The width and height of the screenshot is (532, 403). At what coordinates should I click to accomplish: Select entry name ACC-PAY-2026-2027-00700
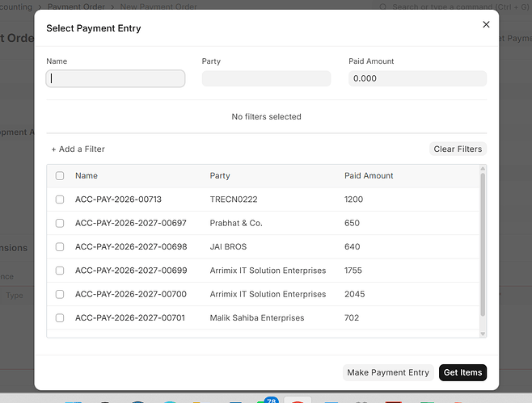click(x=131, y=294)
